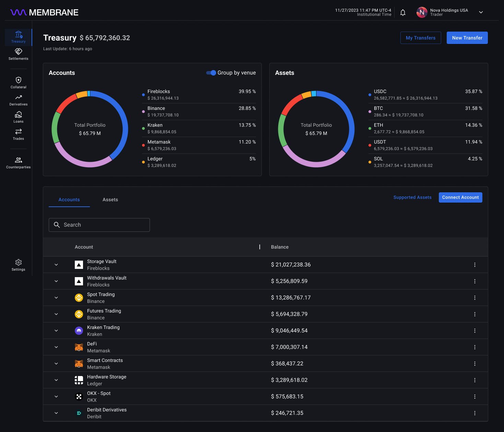Open the Connect Account dialog
Viewport: 504px width, 432px height.
pos(460,197)
